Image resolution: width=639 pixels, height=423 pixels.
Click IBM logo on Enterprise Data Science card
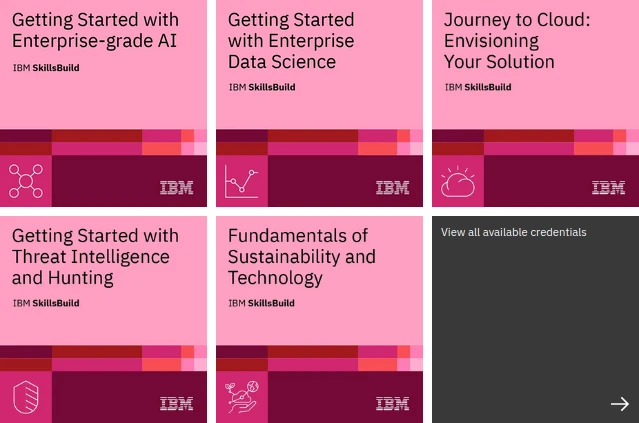pyautogui.click(x=392, y=187)
